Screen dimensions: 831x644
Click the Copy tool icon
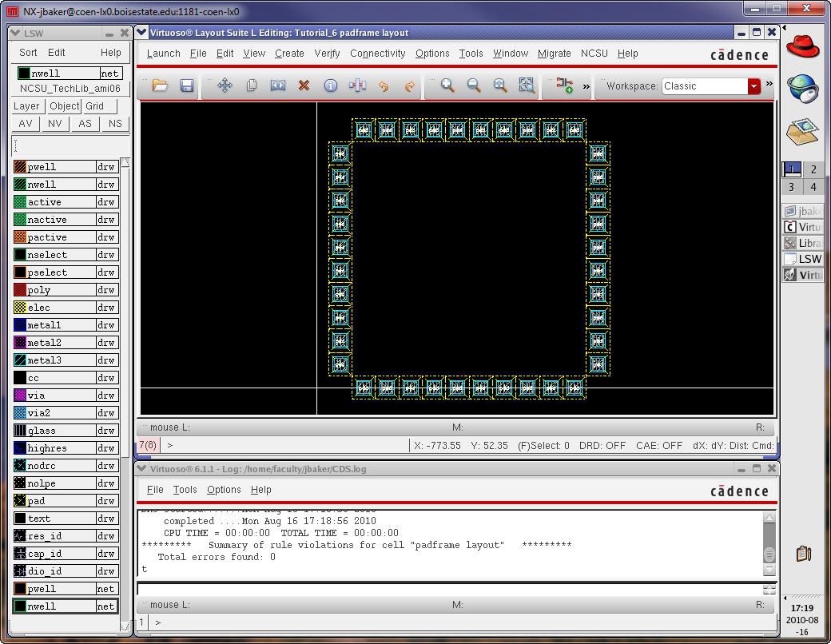pyautogui.click(x=251, y=85)
